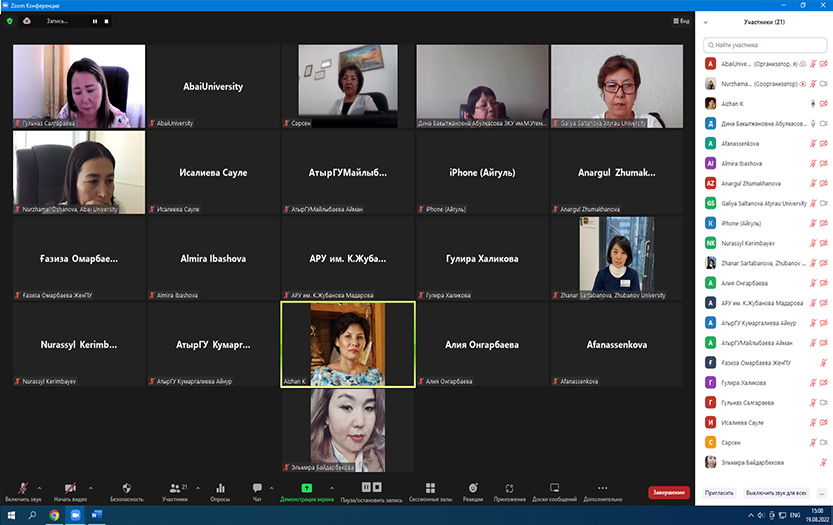The height and width of the screenshot is (525, 833).
Task: Open the Чат chat panel
Action: (257, 488)
